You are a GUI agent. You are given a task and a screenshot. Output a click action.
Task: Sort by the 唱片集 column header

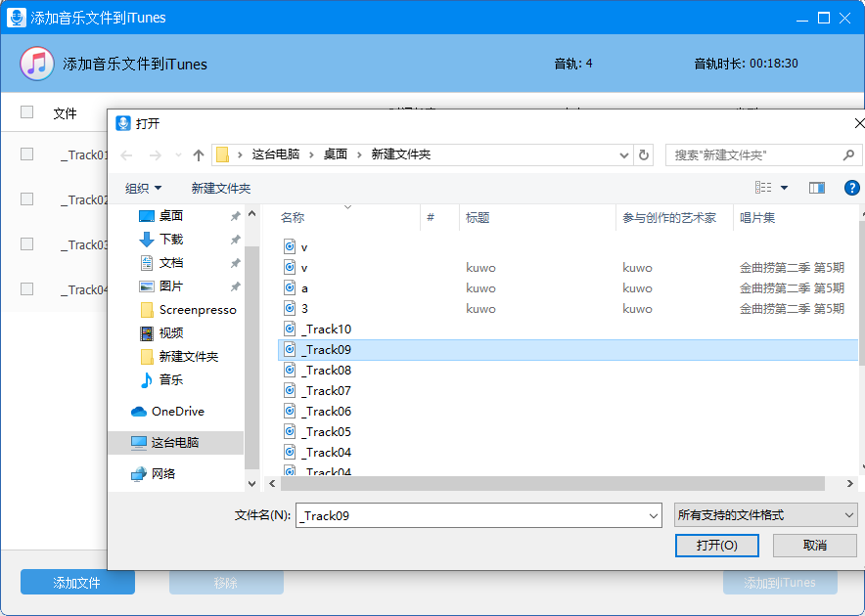(757, 218)
